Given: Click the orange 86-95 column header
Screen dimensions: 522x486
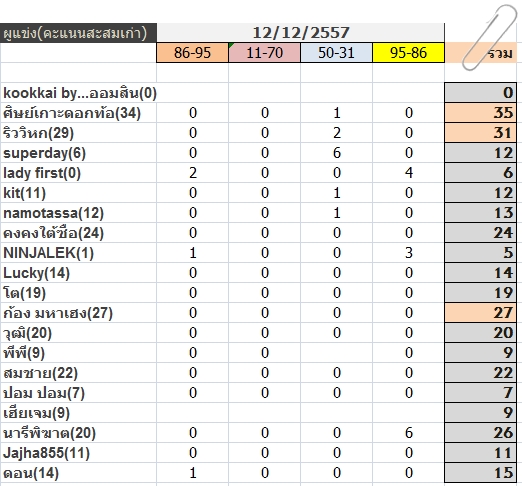Looking at the screenshot, I should 192,53.
